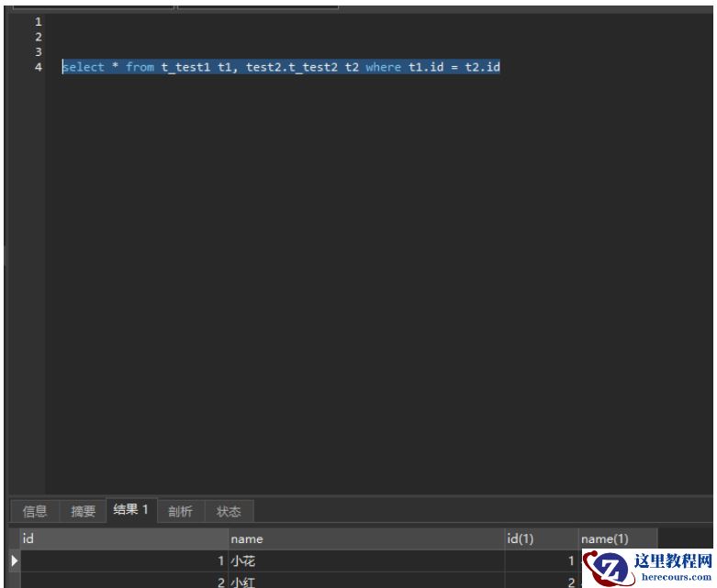717x588 pixels.
Task: Click the current row indicator arrow
Action: coord(14,560)
